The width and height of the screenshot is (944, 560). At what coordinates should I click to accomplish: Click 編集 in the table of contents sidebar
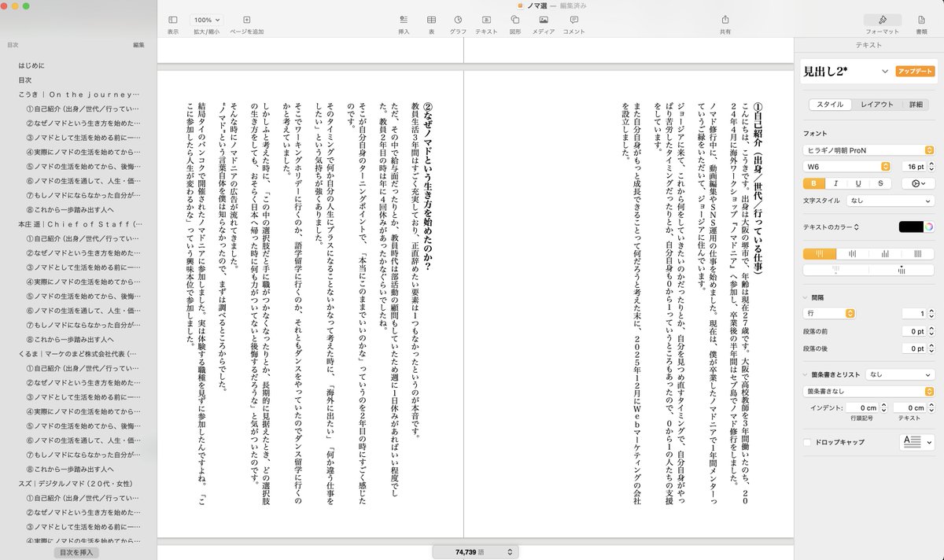click(x=138, y=45)
